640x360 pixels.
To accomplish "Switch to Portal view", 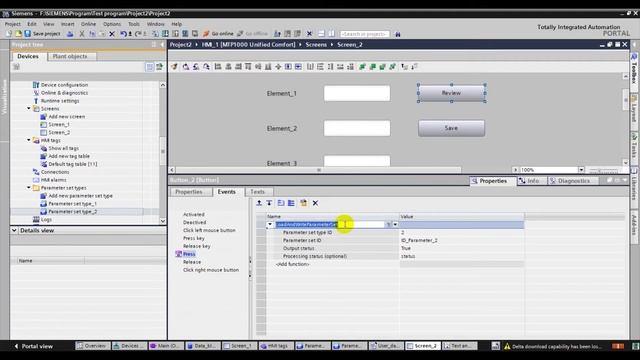I will pyautogui.click(x=33, y=346).
